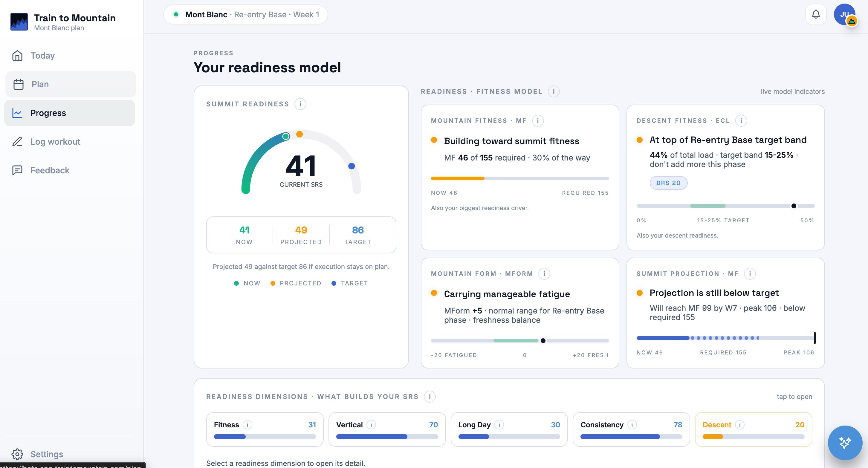Click 'Your readiness model' heading
The width and height of the screenshot is (868, 468).
pyautogui.click(x=267, y=67)
